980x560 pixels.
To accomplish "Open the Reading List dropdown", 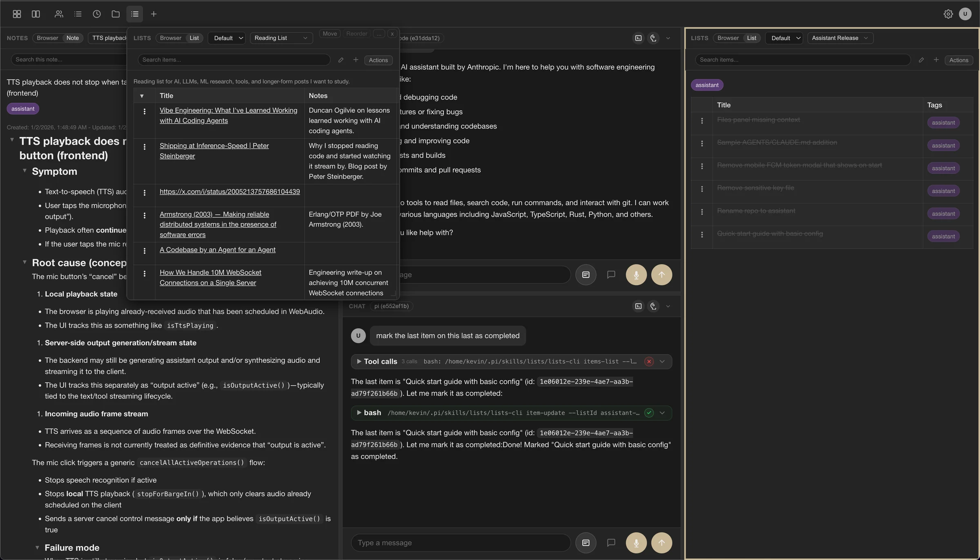I will (x=281, y=38).
